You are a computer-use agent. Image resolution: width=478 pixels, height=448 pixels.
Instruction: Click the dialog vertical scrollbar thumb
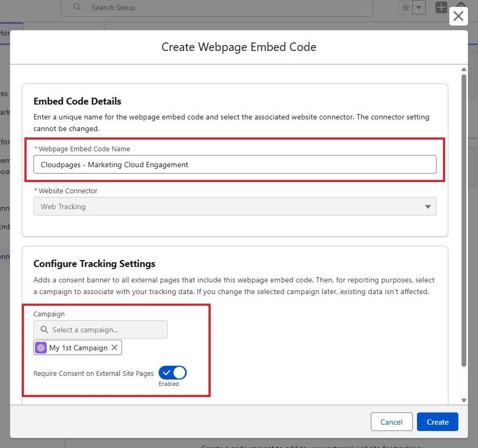[x=464, y=220]
